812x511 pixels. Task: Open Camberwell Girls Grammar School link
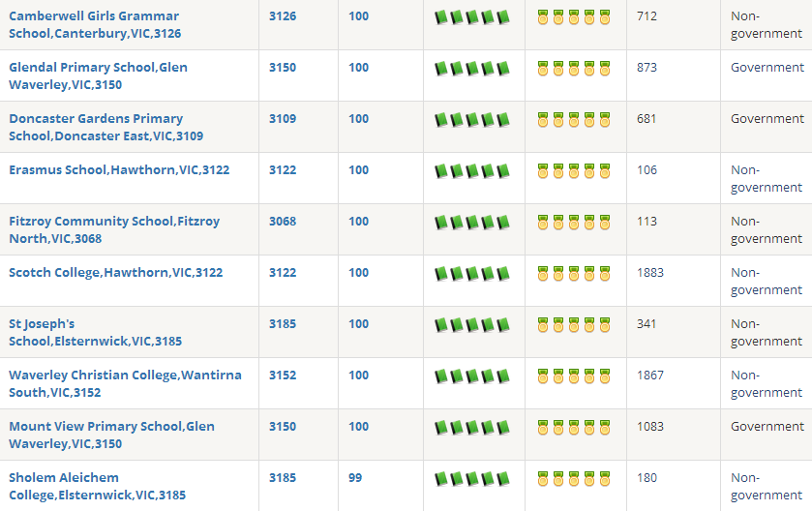pyautogui.click(x=94, y=25)
